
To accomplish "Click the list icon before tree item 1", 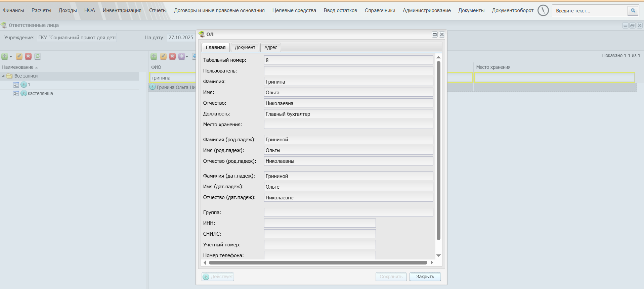I will pyautogui.click(x=16, y=85).
